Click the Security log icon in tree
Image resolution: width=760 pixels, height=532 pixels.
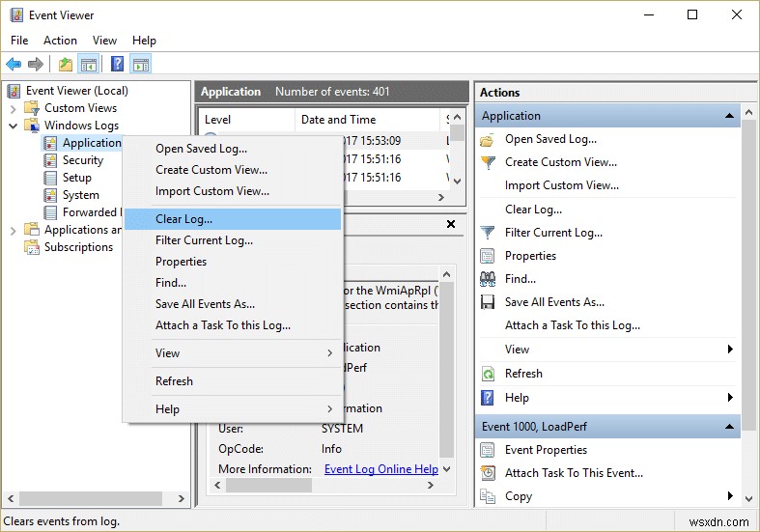click(50, 160)
